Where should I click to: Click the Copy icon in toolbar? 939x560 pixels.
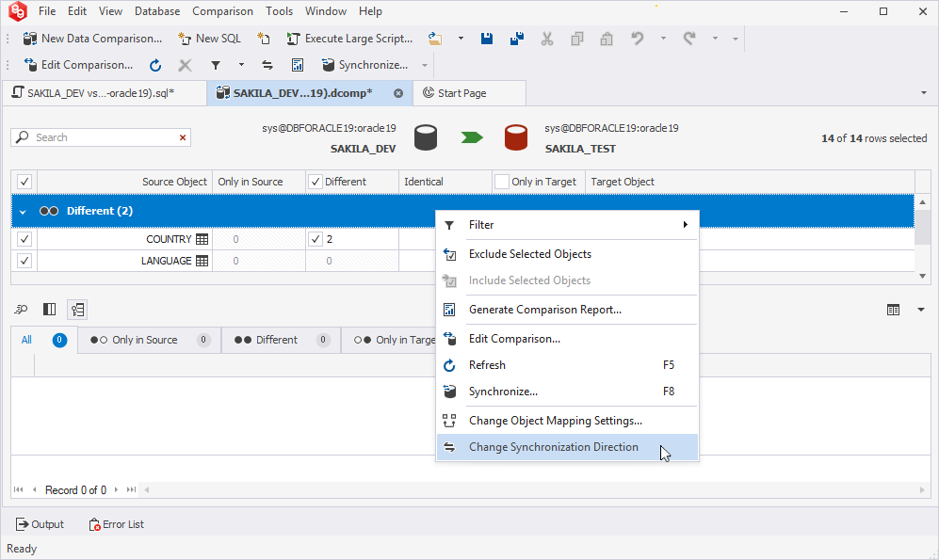coord(576,39)
